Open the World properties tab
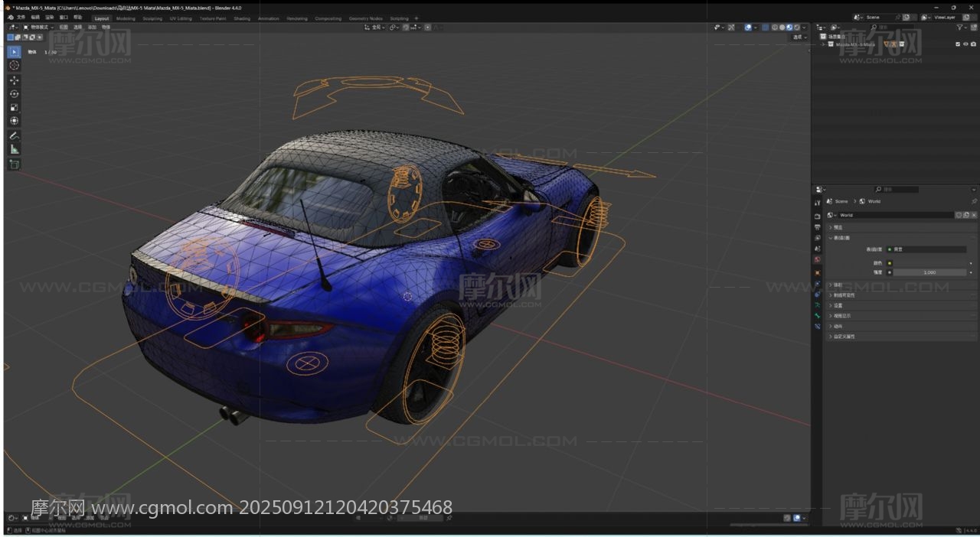 pos(818,259)
